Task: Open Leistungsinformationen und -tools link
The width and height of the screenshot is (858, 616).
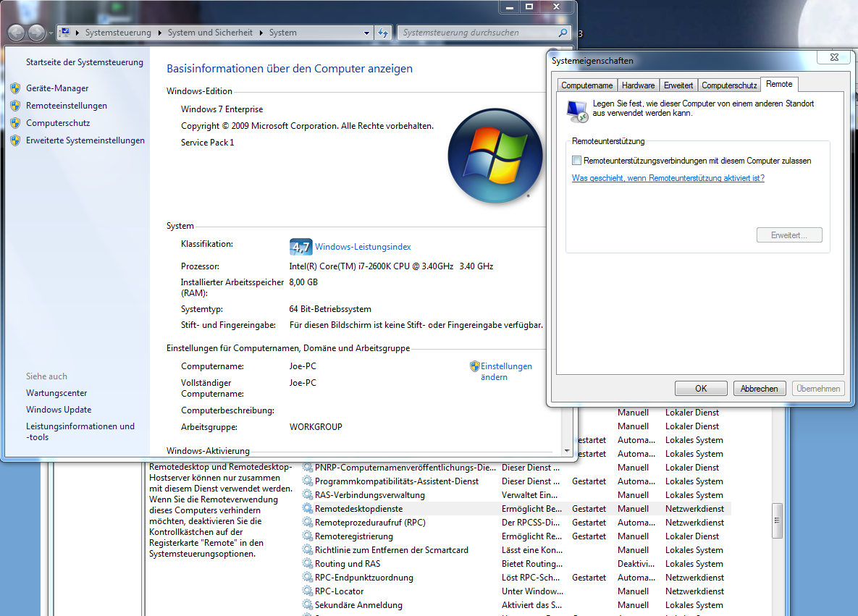Action: (x=80, y=431)
